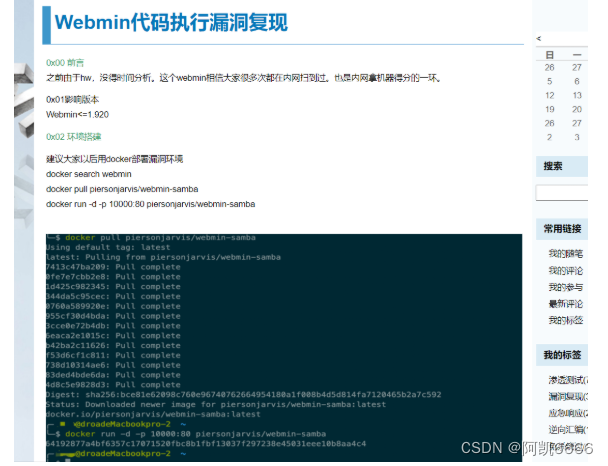
Task: Click the 建议大家以后用docker部署漏洞环境 line
Action: tap(114, 159)
